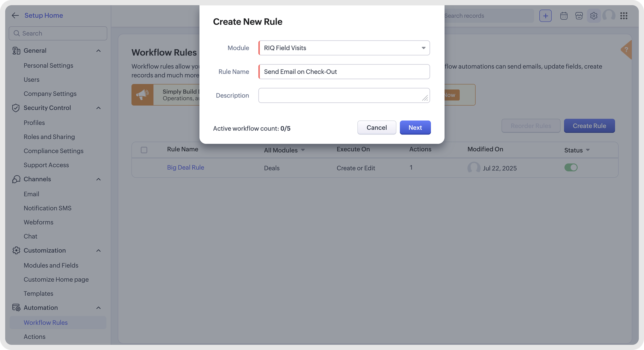Check the select-all rules checkbox
This screenshot has height=350, width=644.
144,150
